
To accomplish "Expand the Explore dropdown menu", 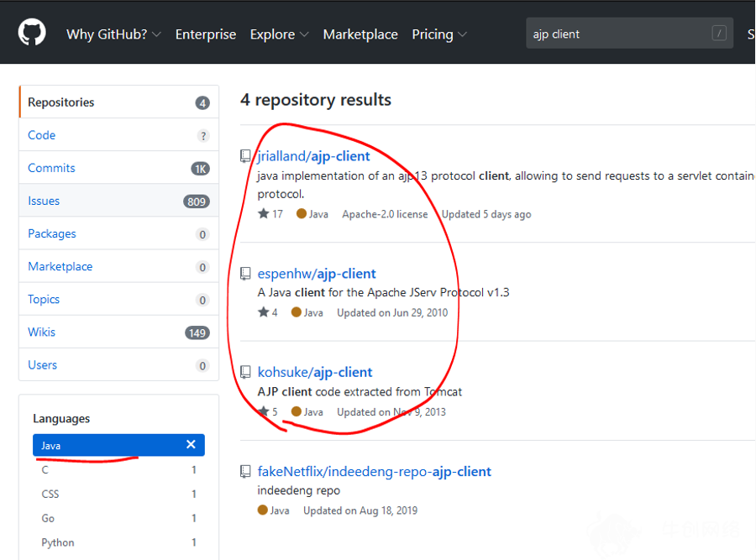I will coord(279,34).
